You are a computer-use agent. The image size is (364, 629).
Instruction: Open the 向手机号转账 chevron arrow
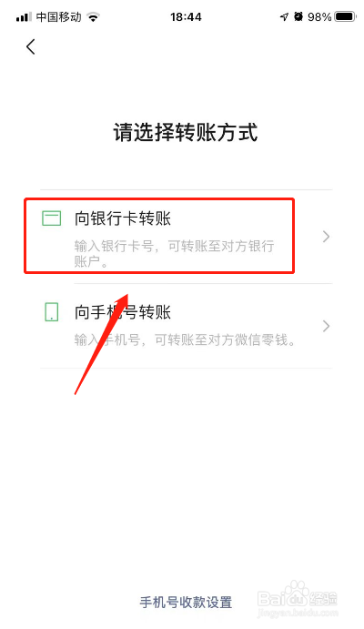pyautogui.click(x=327, y=326)
